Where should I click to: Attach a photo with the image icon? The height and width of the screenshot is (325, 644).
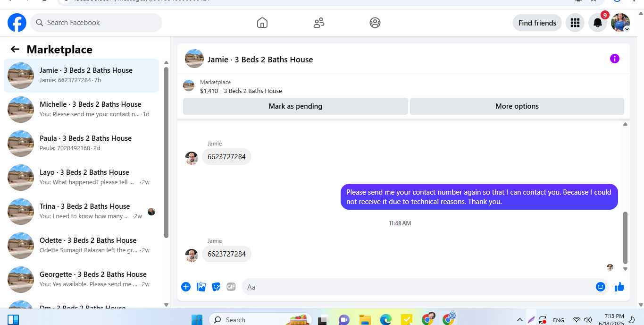201,287
